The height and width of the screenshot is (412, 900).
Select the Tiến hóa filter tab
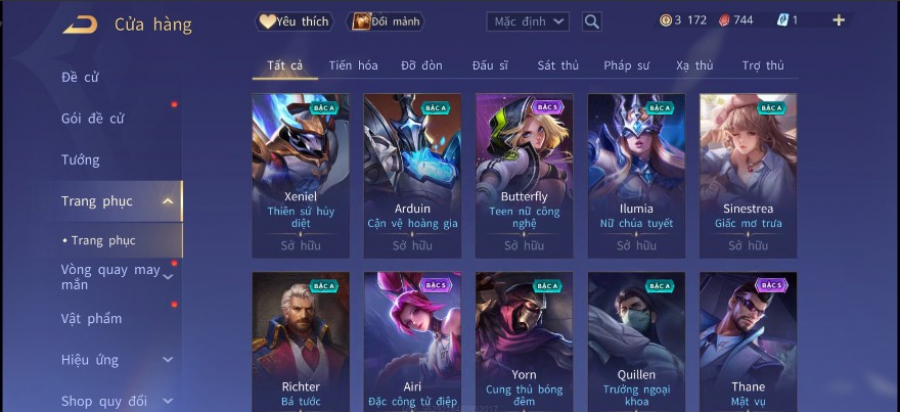click(353, 65)
